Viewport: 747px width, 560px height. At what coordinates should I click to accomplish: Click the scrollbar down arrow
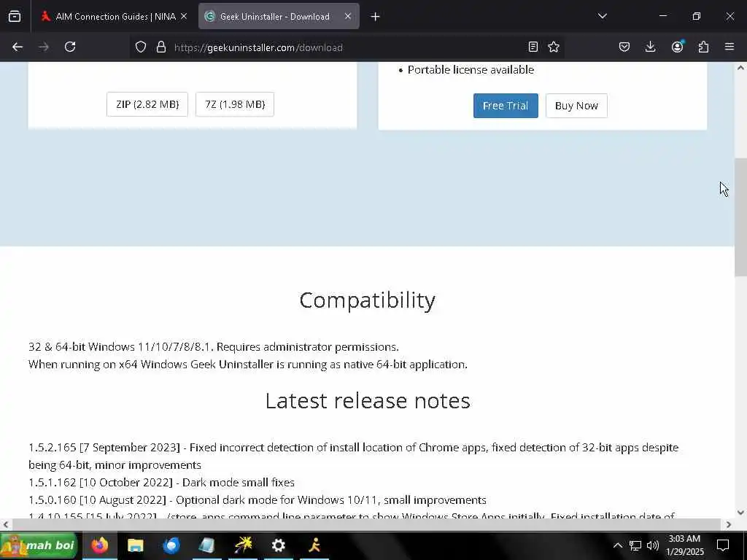pyautogui.click(x=740, y=513)
